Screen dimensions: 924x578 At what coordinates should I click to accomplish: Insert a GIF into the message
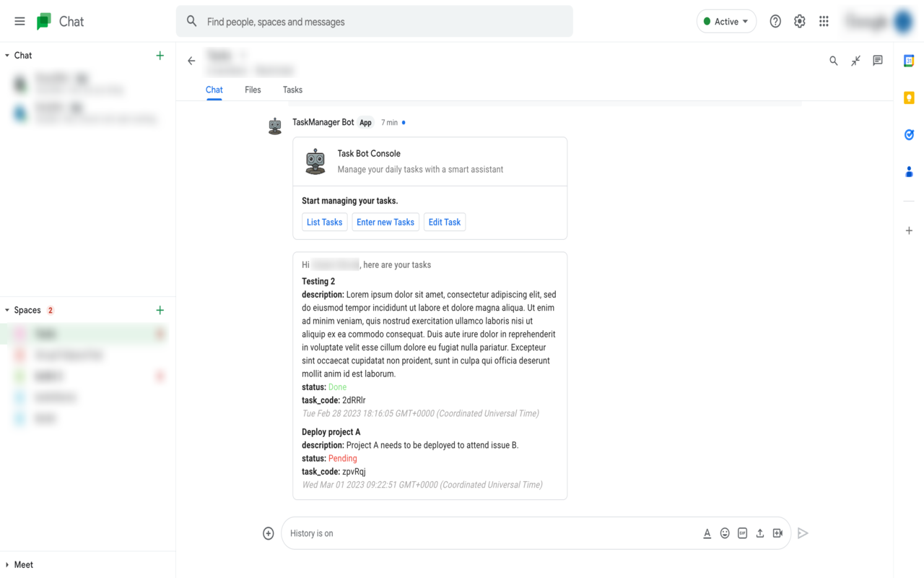pos(742,532)
